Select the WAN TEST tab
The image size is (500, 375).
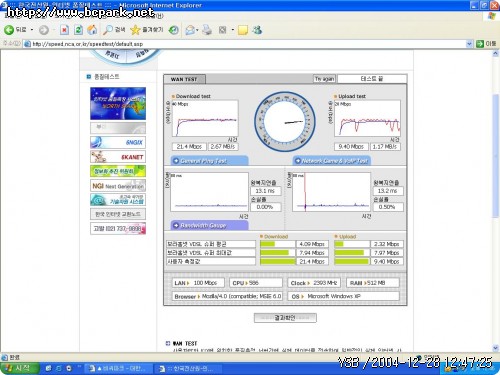click(184, 79)
